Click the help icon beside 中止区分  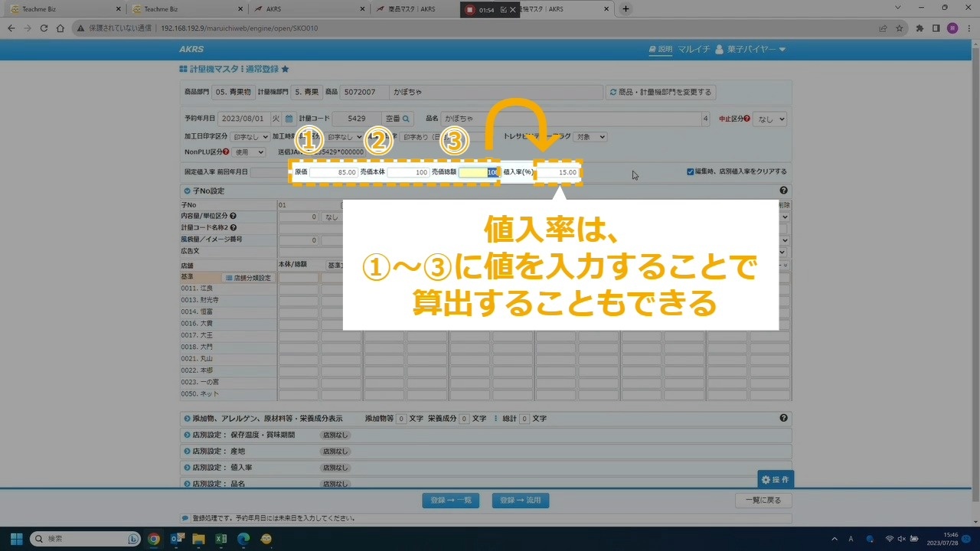(x=746, y=119)
